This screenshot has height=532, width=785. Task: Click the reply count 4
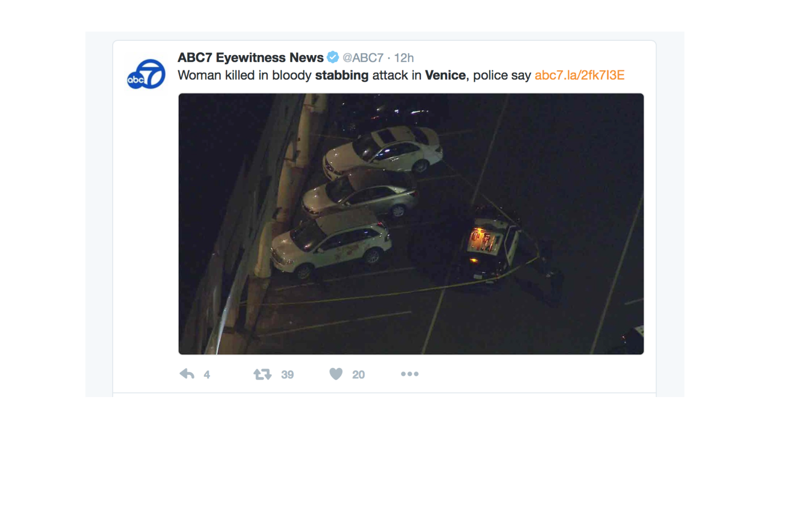point(207,375)
